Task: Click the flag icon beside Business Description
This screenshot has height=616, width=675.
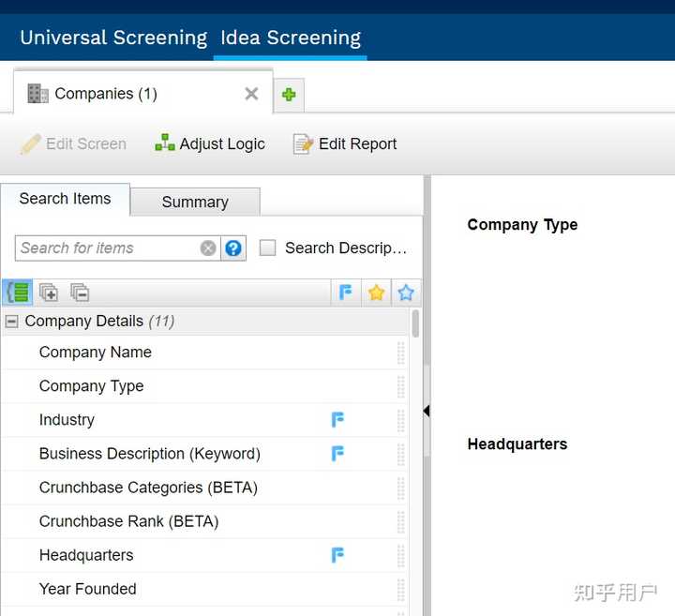Action: tap(337, 454)
